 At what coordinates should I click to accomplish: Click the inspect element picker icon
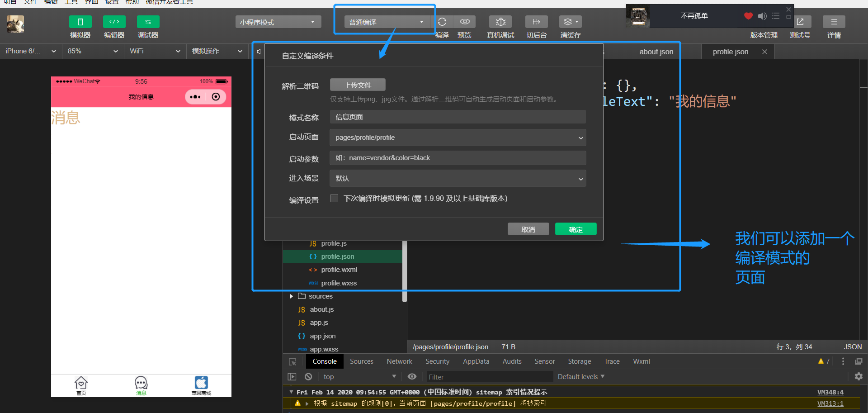coord(292,361)
